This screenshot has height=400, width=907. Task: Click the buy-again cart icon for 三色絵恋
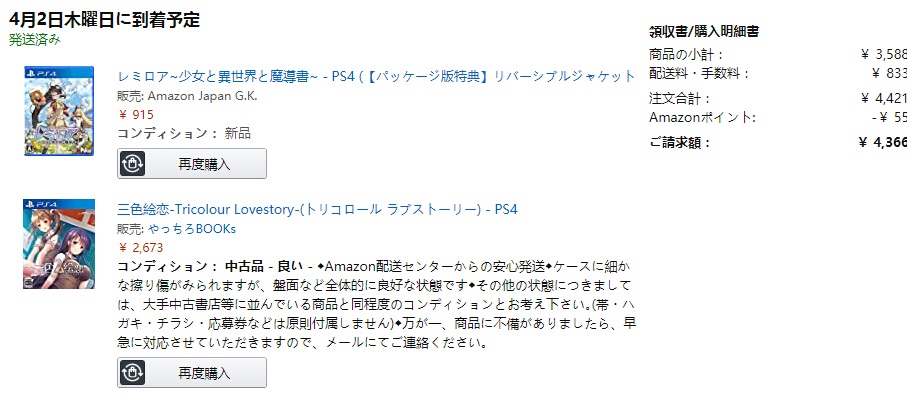point(133,373)
